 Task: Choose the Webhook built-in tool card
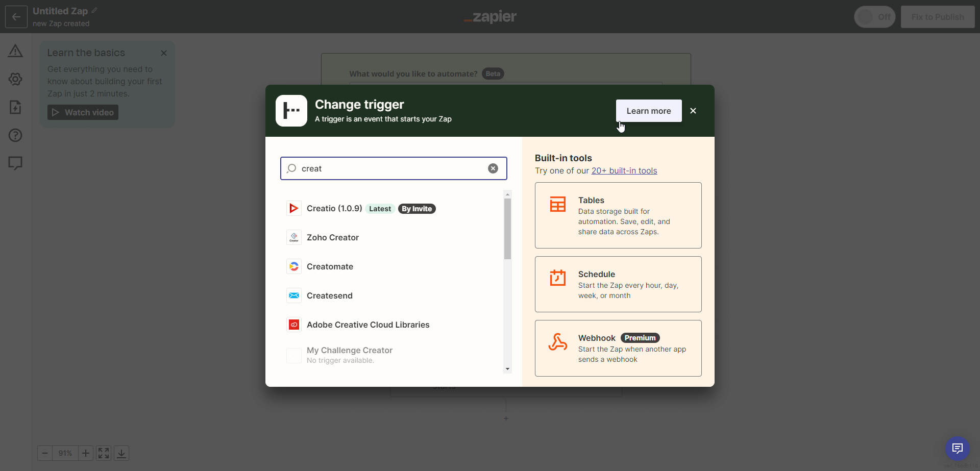coord(618,348)
